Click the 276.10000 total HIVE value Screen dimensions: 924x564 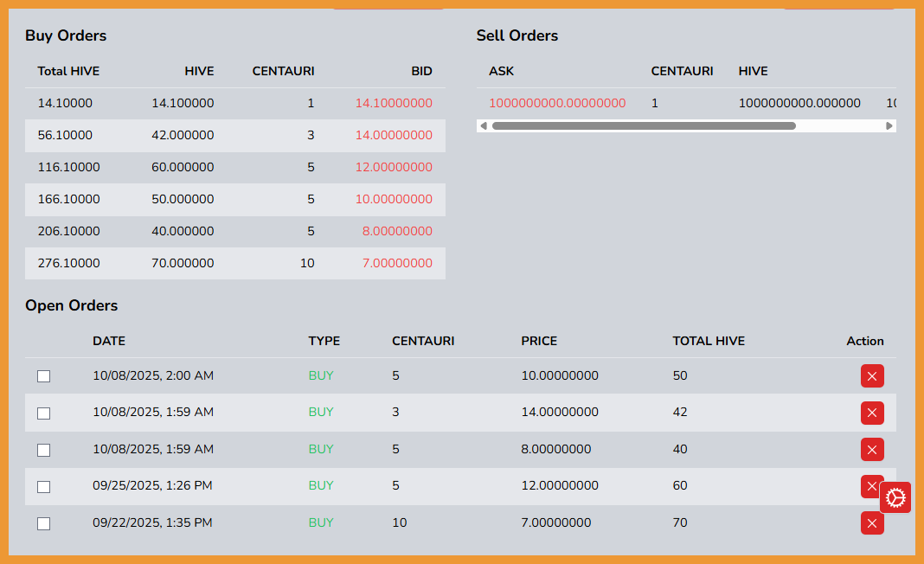(69, 263)
